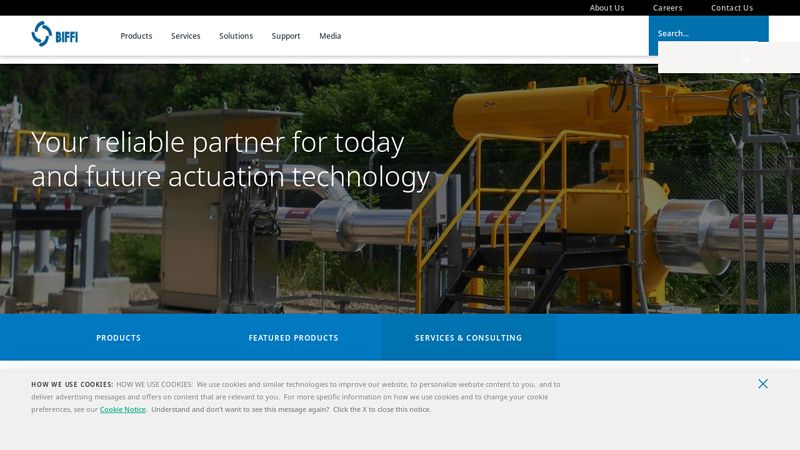Expand the Media navigation dropdown
The height and width of the screenshot is (450, 800).
tap(330, 36)
